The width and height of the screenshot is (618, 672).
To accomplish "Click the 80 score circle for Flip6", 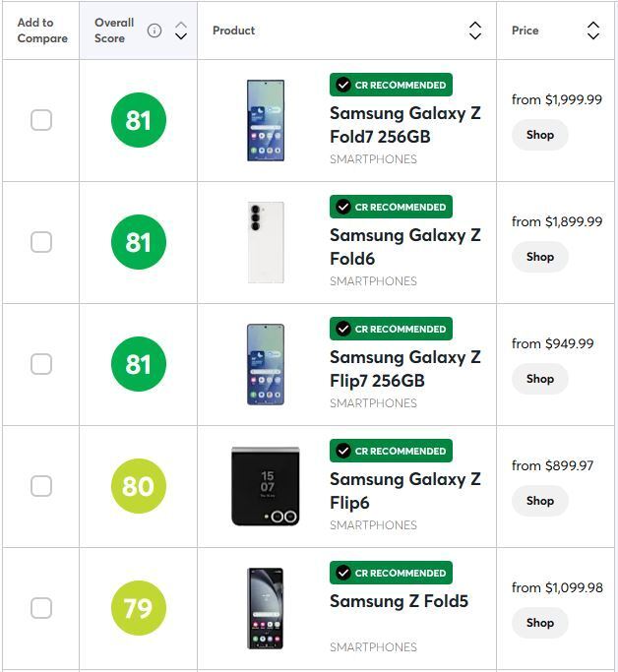I will [139, 486].
